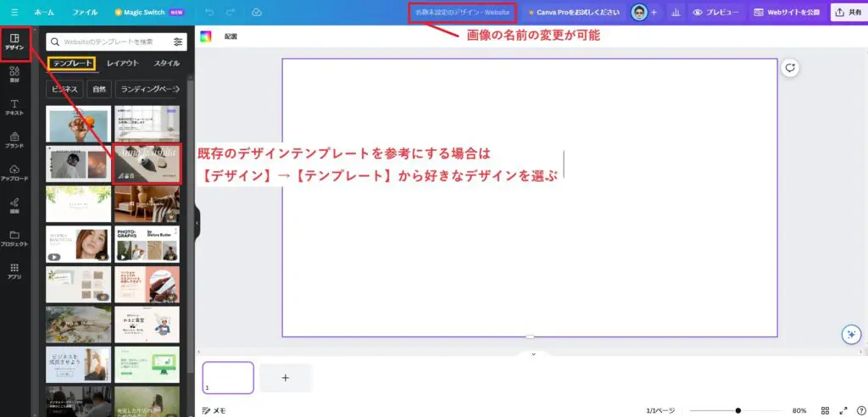The image size is (868, 417).
Task: Select the 自然 category chip
Action: tap(99, 89)
